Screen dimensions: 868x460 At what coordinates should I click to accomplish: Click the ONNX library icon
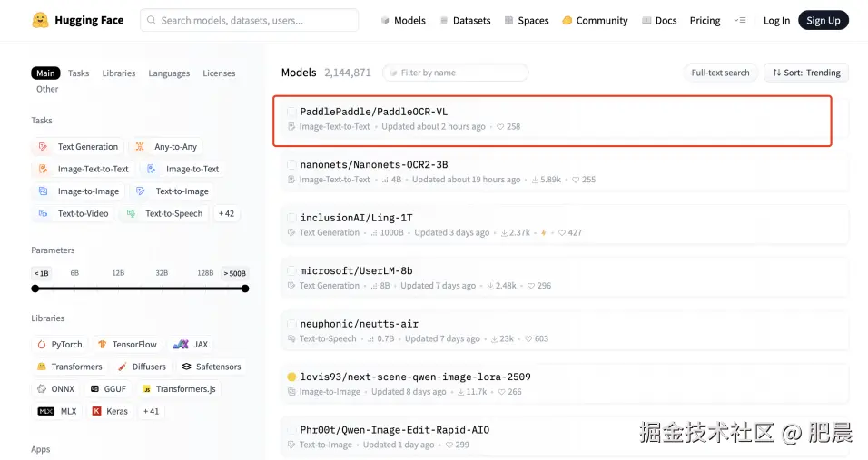click(x=42, y=388)
